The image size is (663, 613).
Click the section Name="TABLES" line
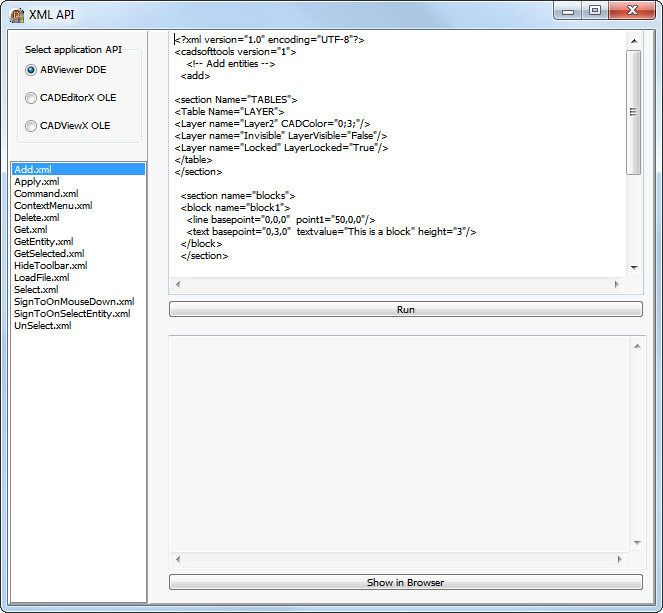(x=236, y=100)
